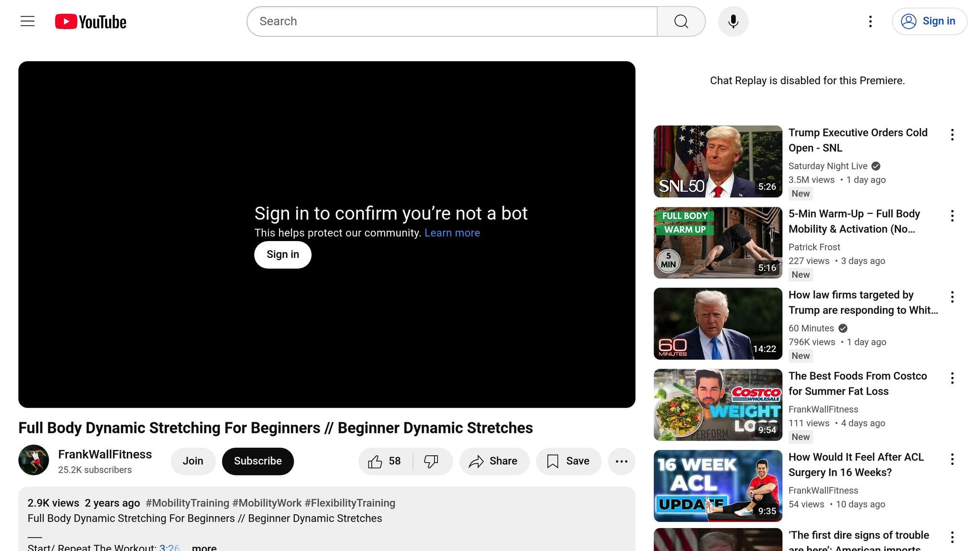Open the Learn more link
The height and width of the screenshot is (551, 980).
point(452,233)
